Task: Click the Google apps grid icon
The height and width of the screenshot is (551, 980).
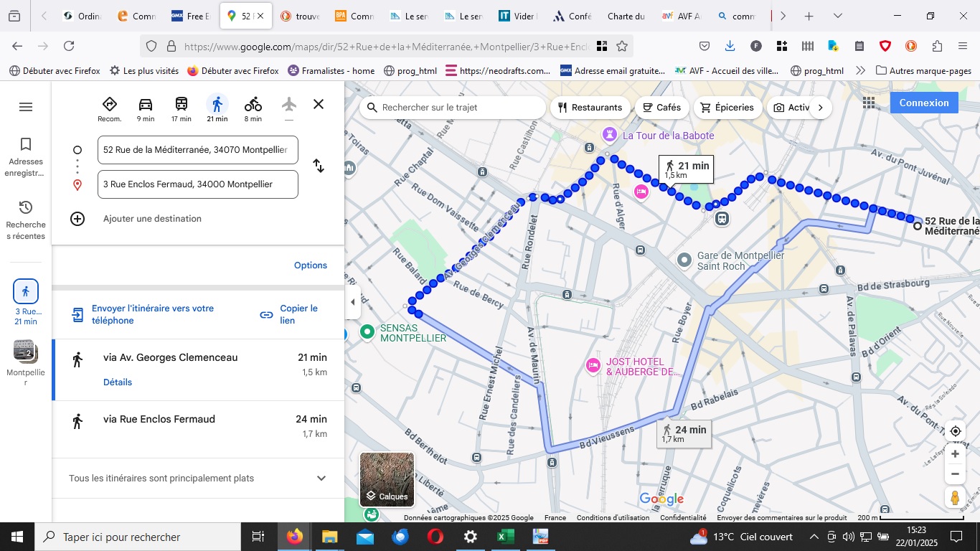Action: (x=869, y=103)
